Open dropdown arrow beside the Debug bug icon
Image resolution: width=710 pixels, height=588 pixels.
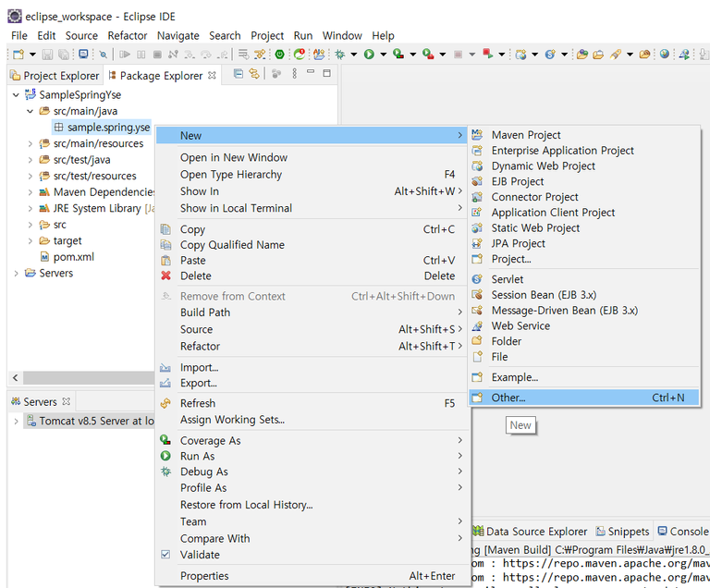pyautogui.click(x=354, y=55)
